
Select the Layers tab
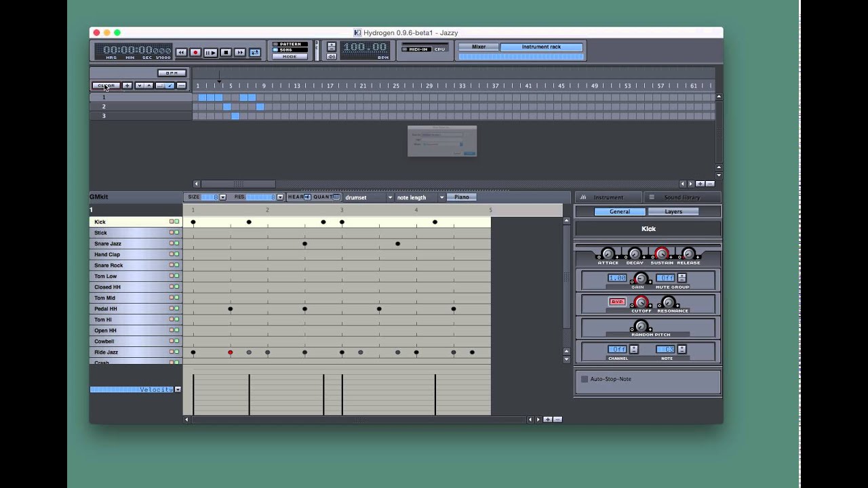pos(673,211)
